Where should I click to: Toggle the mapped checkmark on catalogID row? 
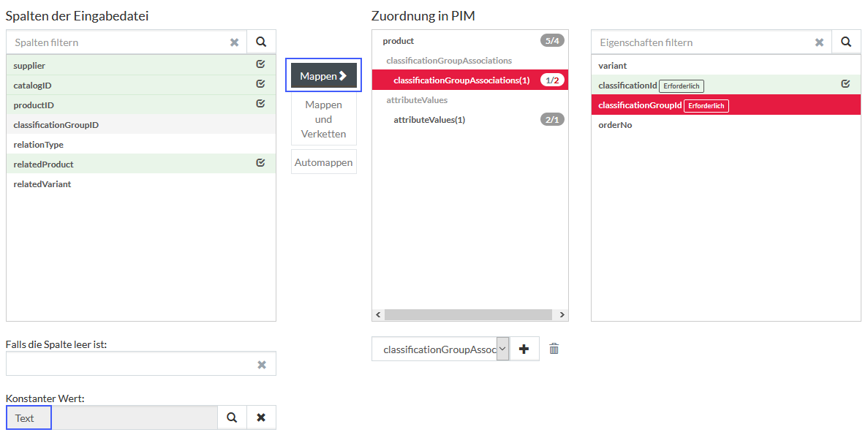(x=261, y=84)
